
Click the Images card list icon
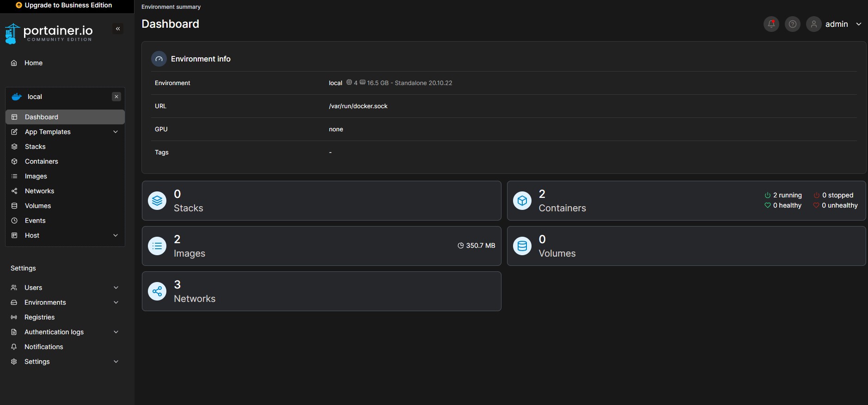(157, 246)
